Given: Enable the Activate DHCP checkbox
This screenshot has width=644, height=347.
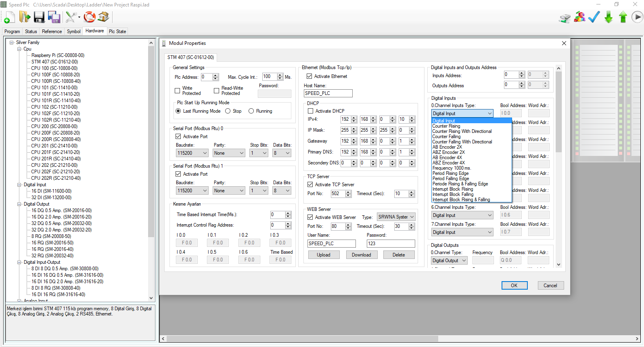Looking at the screenshot, I should (310, 111).
